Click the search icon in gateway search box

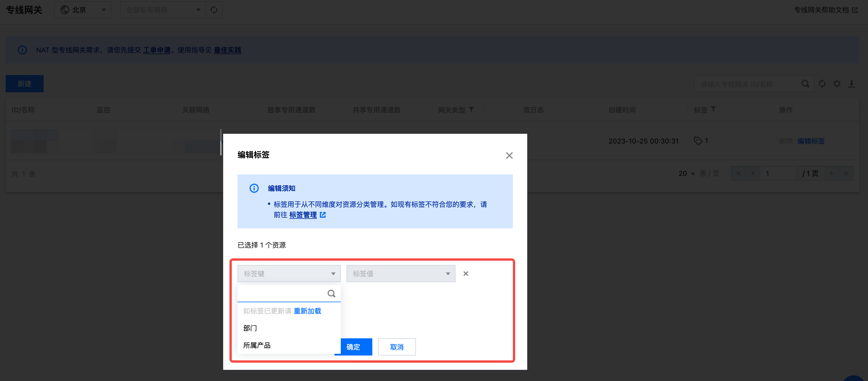click(x=805, y=84)
